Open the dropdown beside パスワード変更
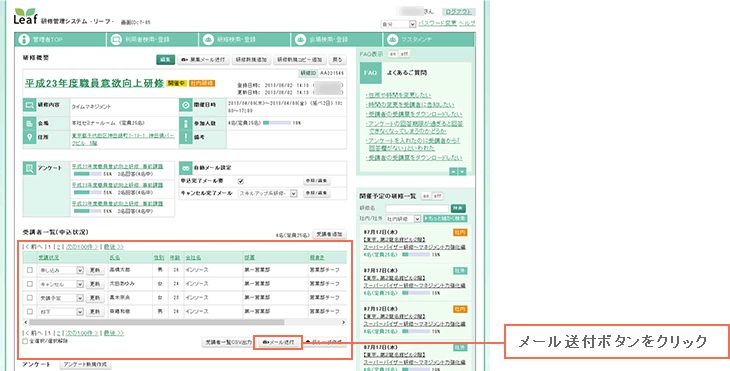The height and width of the screenshot is (371, 730). click(398, 24)
